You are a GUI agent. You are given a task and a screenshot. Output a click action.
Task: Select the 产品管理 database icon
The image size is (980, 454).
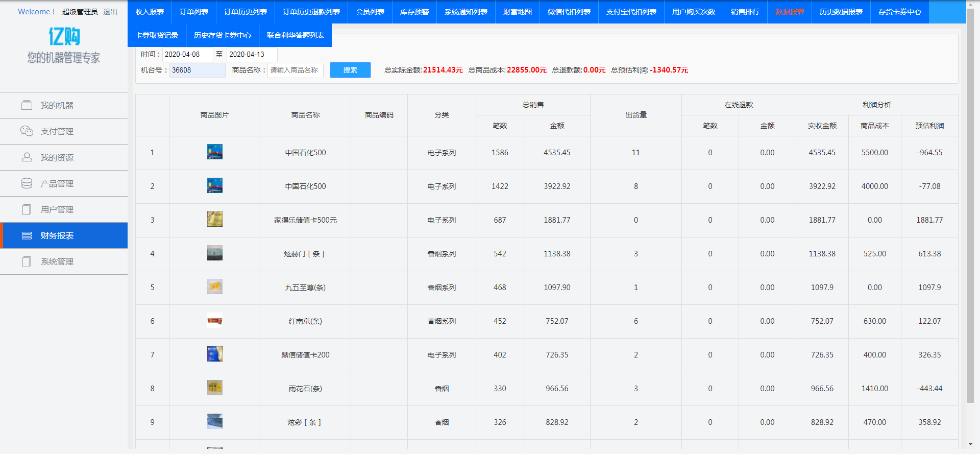click(x=27, y=183)
